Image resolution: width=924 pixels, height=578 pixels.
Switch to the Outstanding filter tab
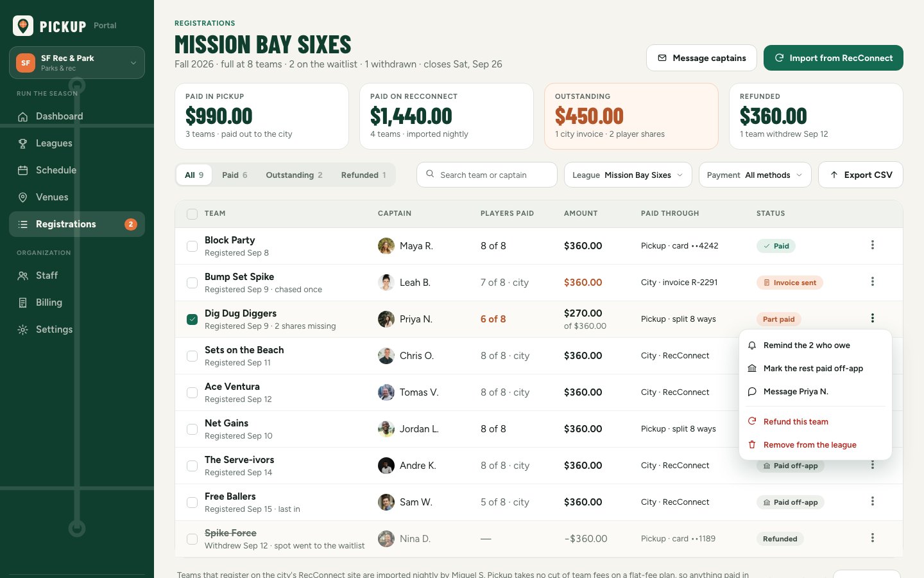(294, 175)
